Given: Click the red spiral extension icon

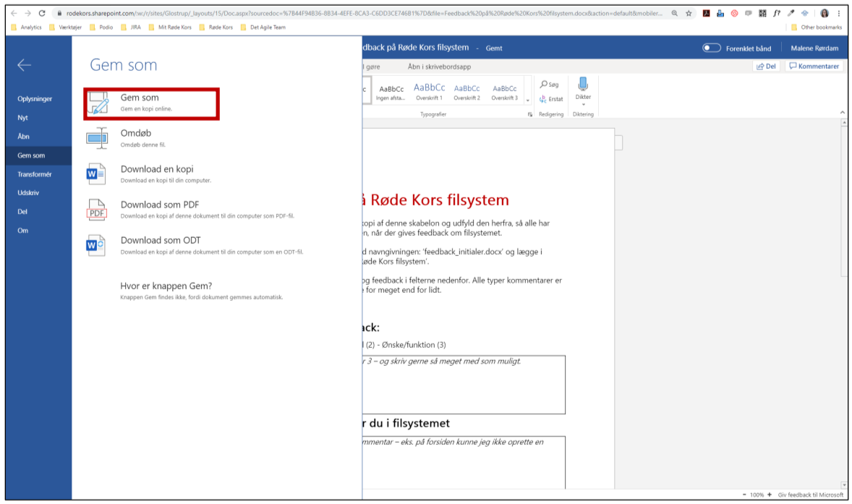Looking at the screenshot, I should point(734,13).
